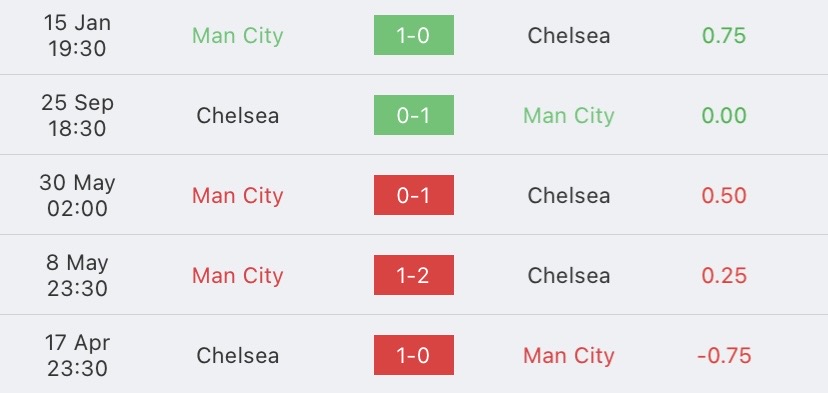
Task: Open Man City in the 15 Jan match
Action: pos(238,36)
